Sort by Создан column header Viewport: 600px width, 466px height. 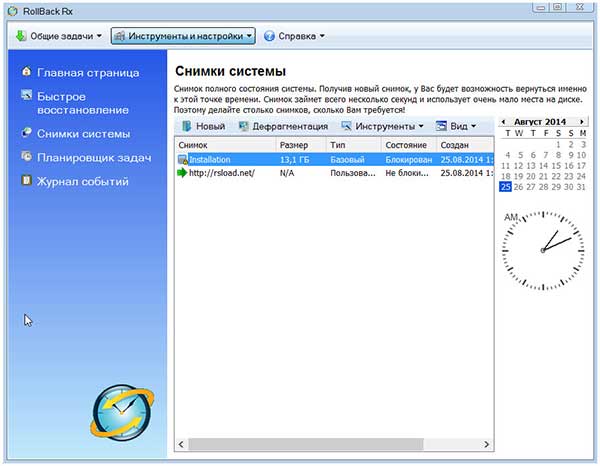[x=465, y=145]
